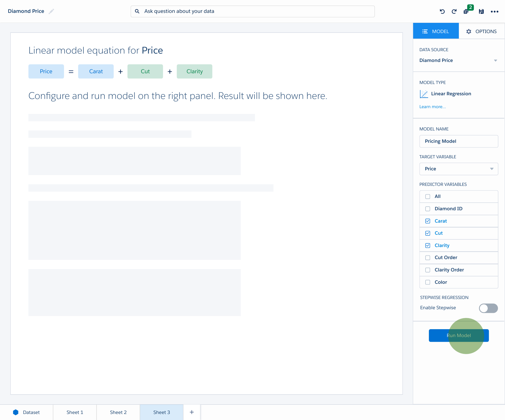Image resolution: width=505 pixels, height=420 pixels.
Task: Switch to Sheet 2
Action: [x=118, y=412]
